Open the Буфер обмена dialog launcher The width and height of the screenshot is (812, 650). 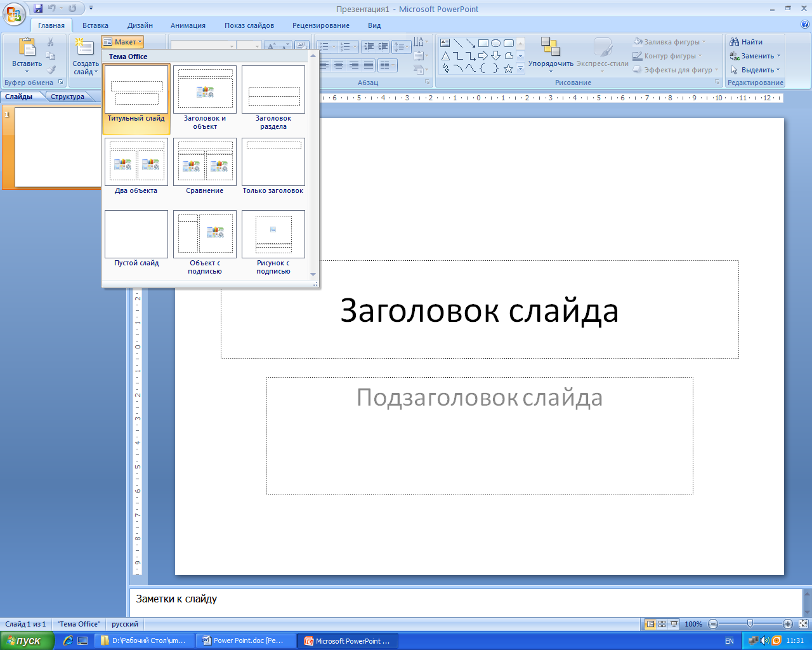(x=61, y=83)
